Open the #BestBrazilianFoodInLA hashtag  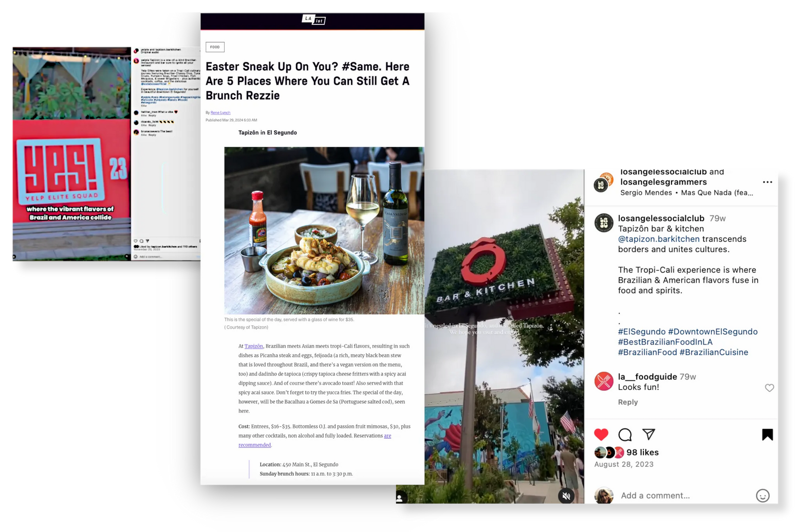coord(665,342)
